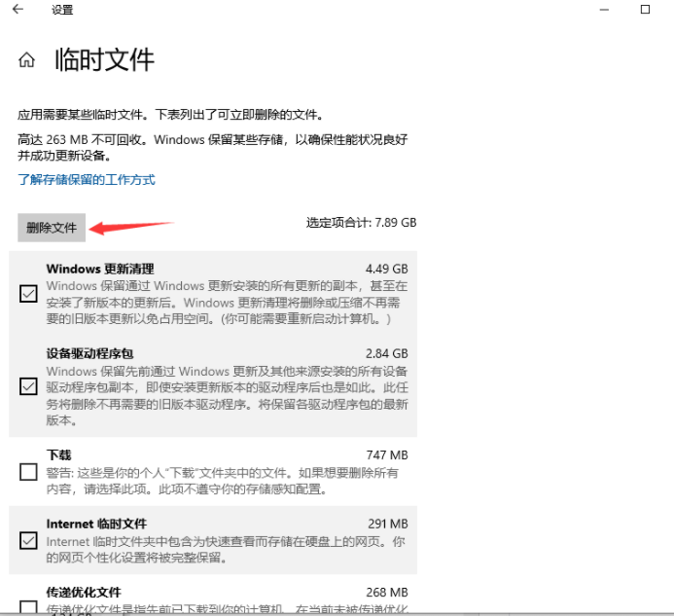Go back using the back arrow
The width and height of the screenshot is (674, 616).
point(18,10)
